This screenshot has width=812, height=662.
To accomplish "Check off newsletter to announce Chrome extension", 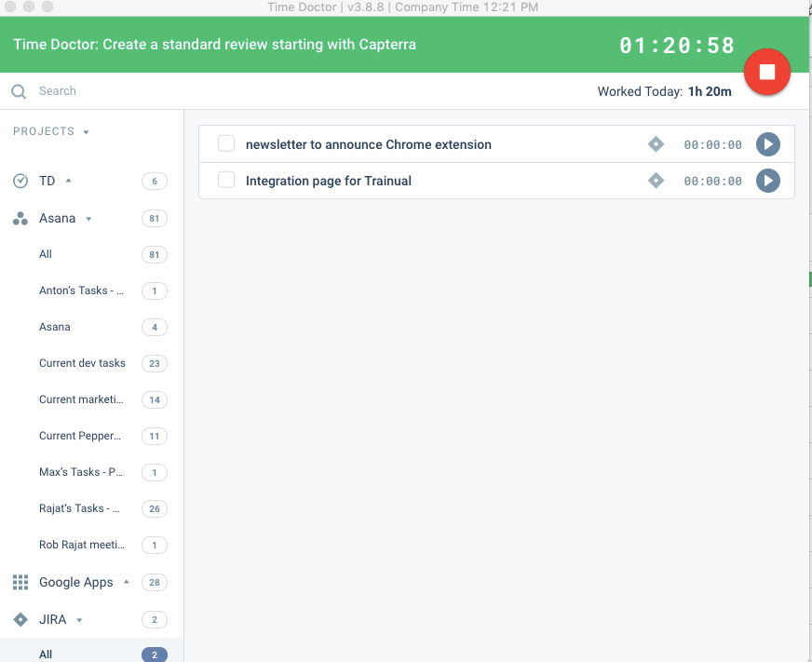I will click(226, 143).
